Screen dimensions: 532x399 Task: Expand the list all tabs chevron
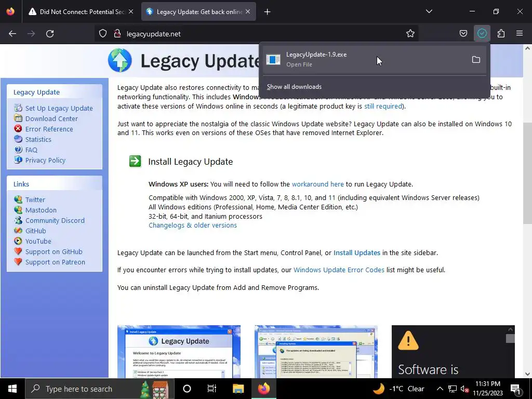click(429, 11)
